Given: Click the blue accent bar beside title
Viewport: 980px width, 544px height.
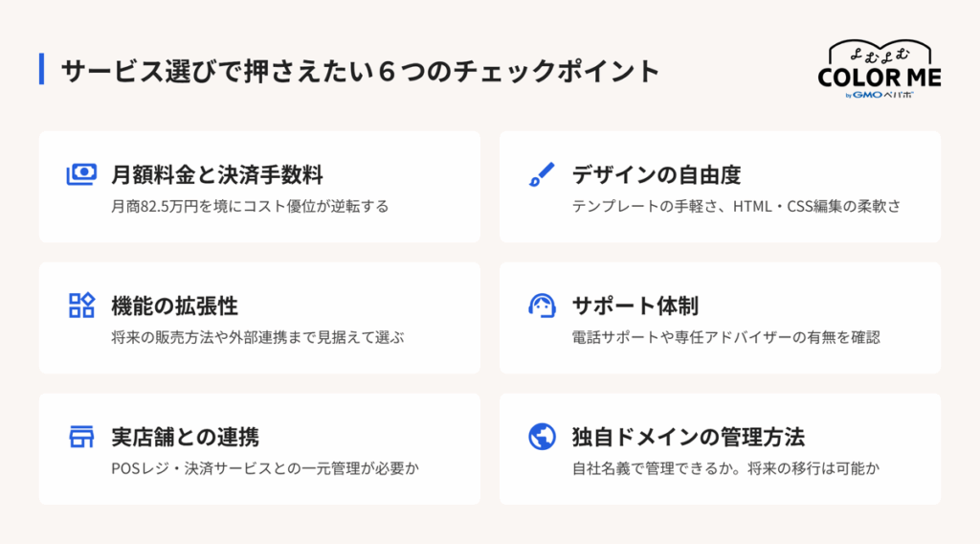Looking at the screenshot, I should click(41, 69).
